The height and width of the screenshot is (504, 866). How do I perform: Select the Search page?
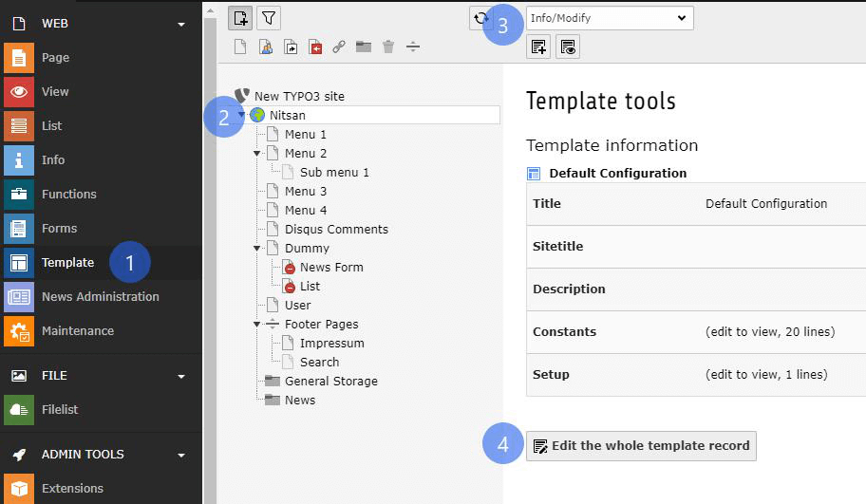[319, 363]
